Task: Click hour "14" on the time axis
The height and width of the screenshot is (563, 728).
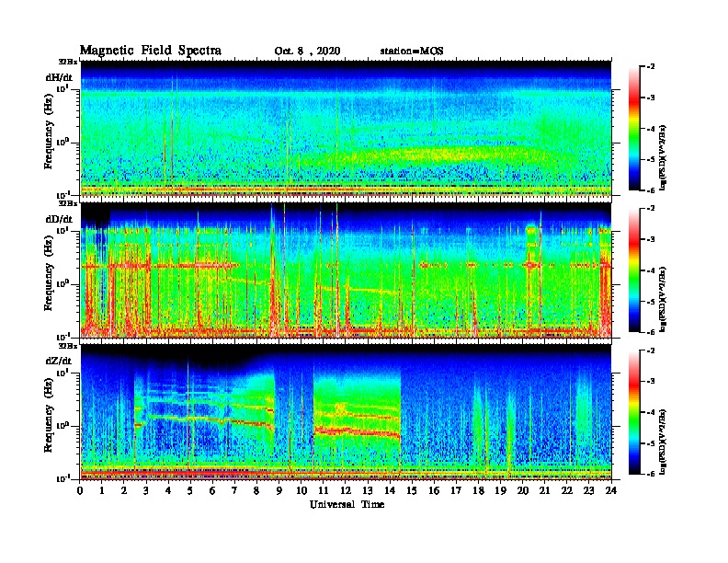Action: tap(390, 490)
